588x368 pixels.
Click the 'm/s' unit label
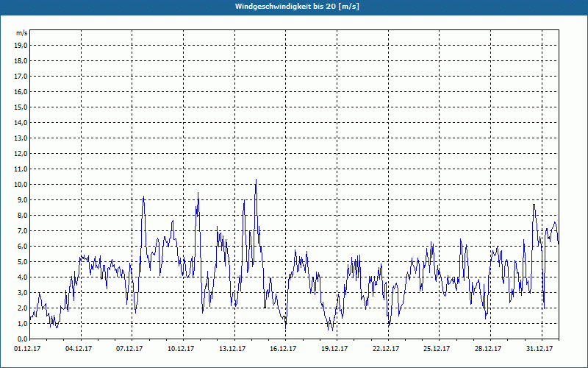point(21,33)
